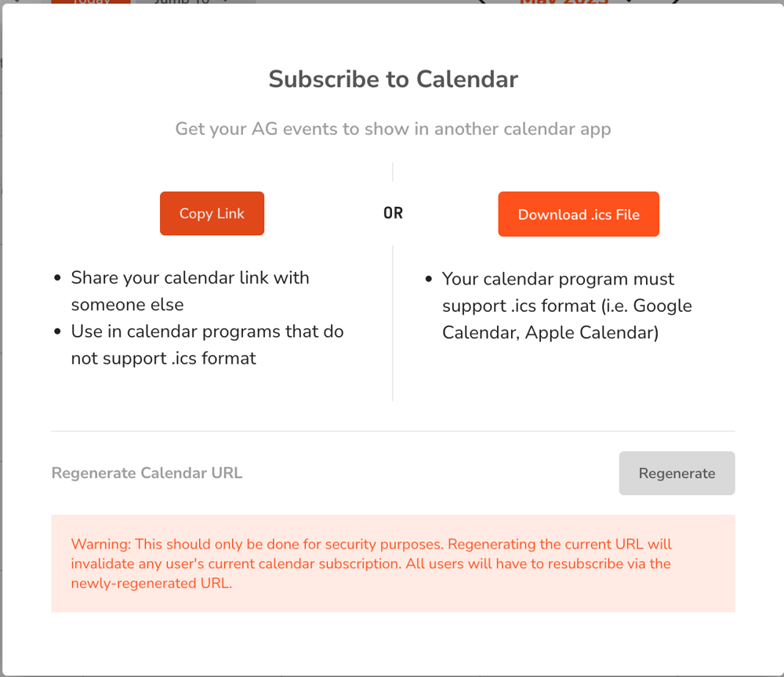Open the May 2023 month selector
The image size is (784, 677).
[x=566, y=4]
